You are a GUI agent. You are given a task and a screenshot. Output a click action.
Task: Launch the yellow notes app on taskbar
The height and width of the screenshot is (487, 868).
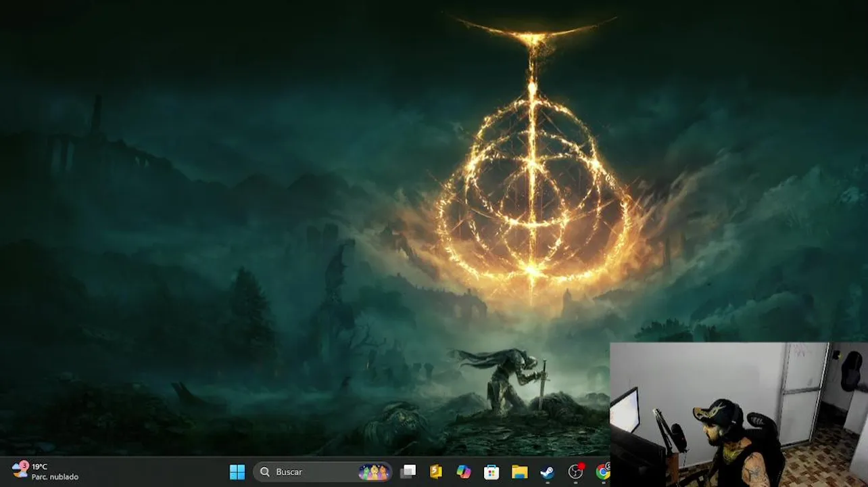coord(436,471)
